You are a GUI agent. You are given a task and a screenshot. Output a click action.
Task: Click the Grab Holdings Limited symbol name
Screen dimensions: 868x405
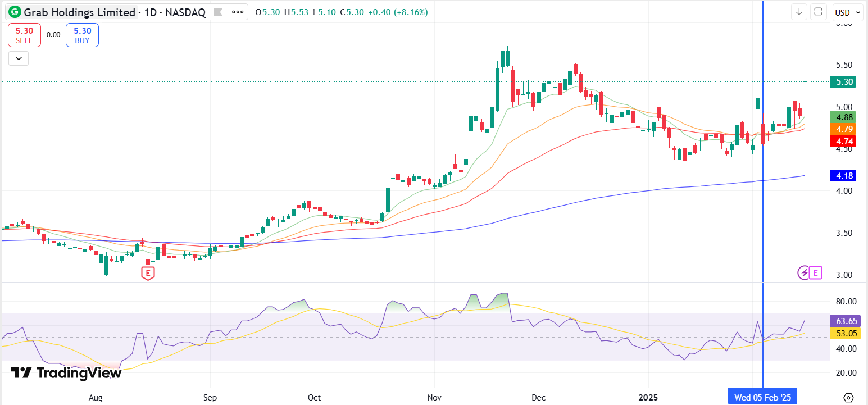(80, 12)
